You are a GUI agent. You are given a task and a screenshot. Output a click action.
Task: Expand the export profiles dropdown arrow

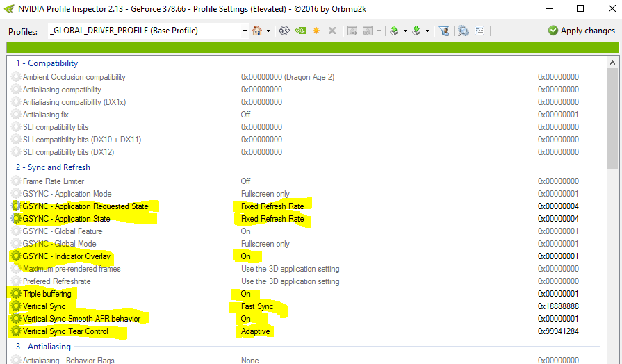[x=404, y=31]
